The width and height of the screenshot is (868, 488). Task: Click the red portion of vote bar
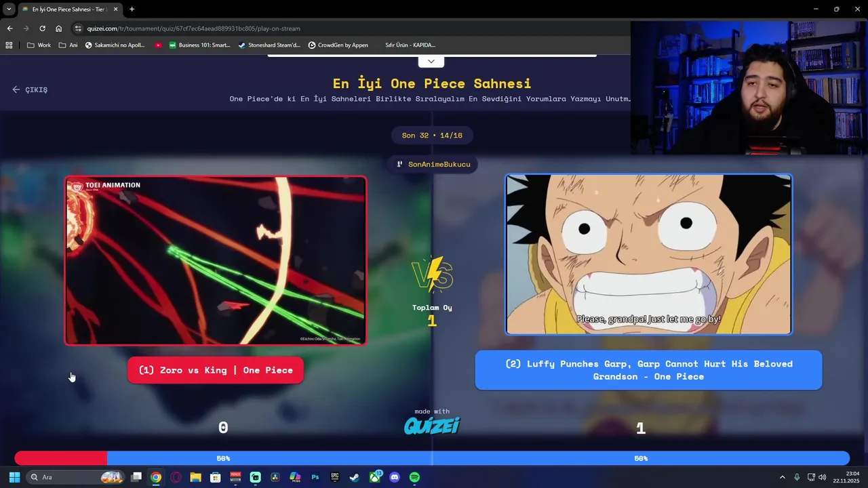[60, 459]
